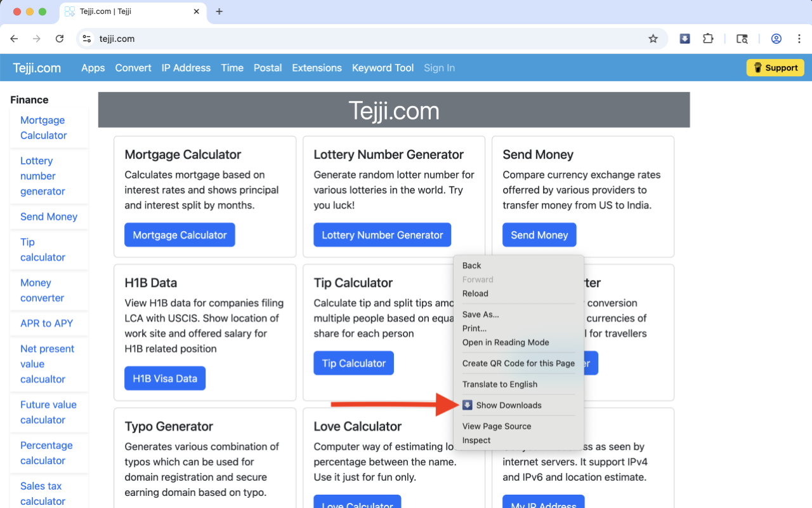Open Sales tax calculator sidebar link

point(43,493)
